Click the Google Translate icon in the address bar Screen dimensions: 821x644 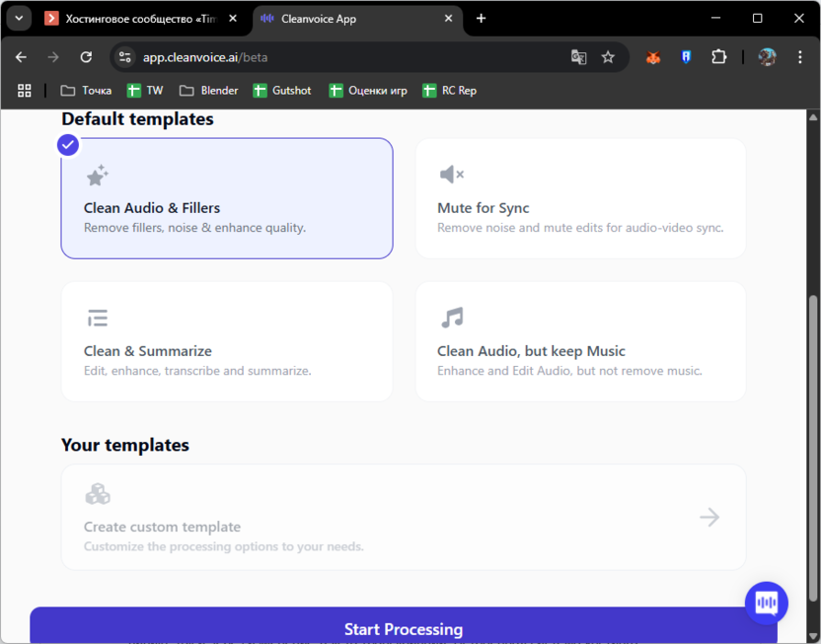(x=578, y=57)
